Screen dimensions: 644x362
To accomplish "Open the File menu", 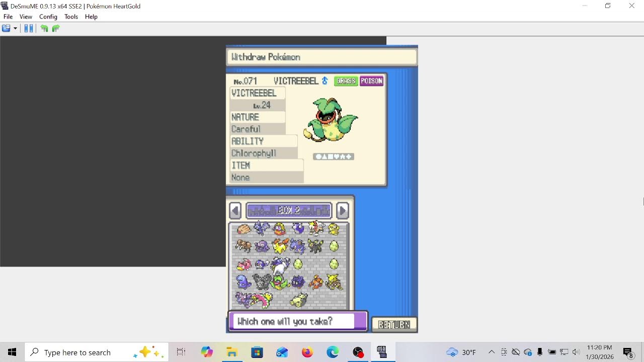I will pyautogui.click(x=8, y=17).
